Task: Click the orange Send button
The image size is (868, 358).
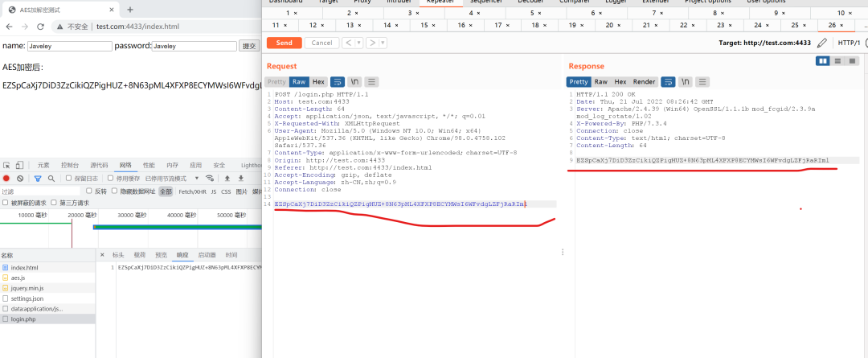Action: 284,43
